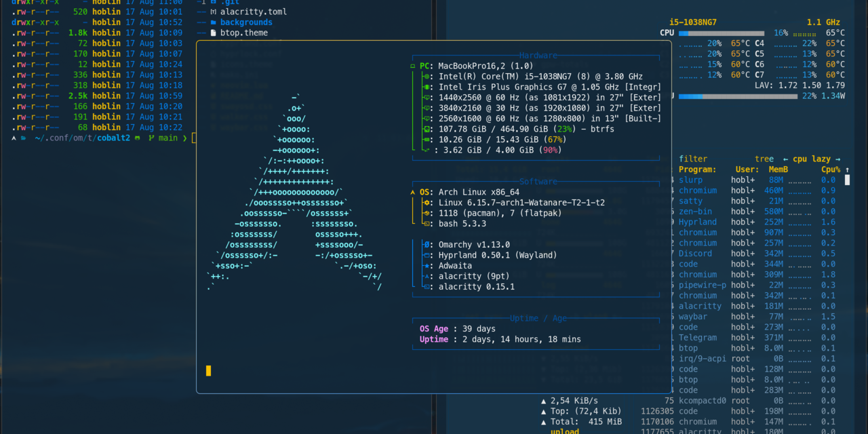Expand the blue backgrounds folder in the file listing
The image size is (868, 434).
point(245,21)
